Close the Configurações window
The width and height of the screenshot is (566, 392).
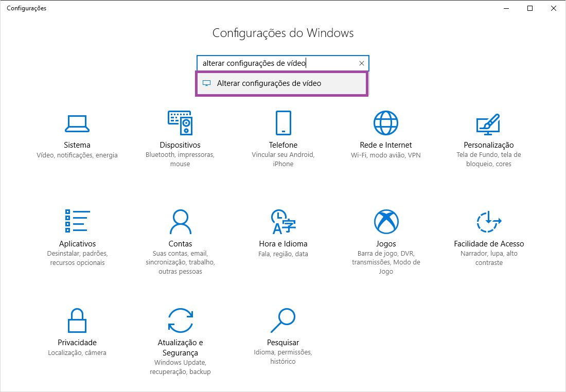click(553, 8)
